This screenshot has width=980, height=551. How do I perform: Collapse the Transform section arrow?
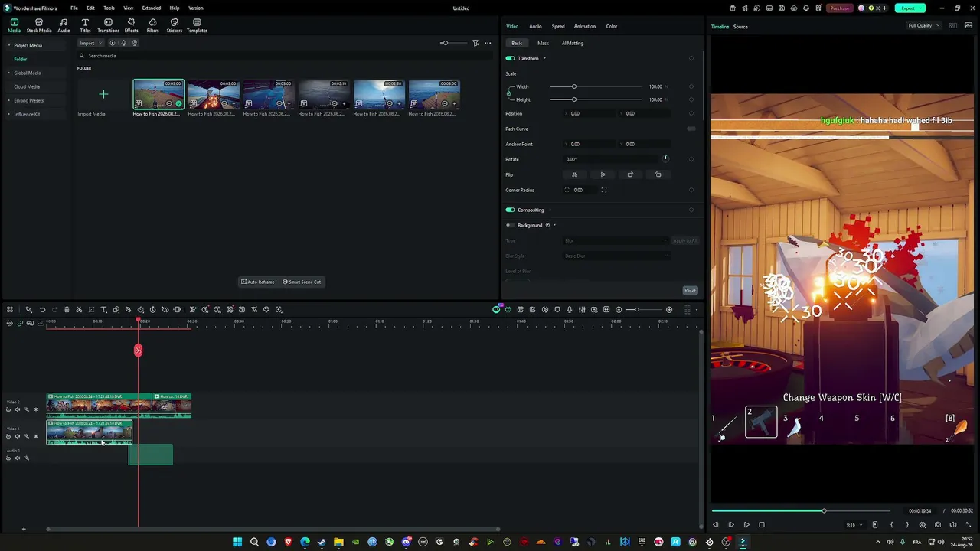coord(544,58)
